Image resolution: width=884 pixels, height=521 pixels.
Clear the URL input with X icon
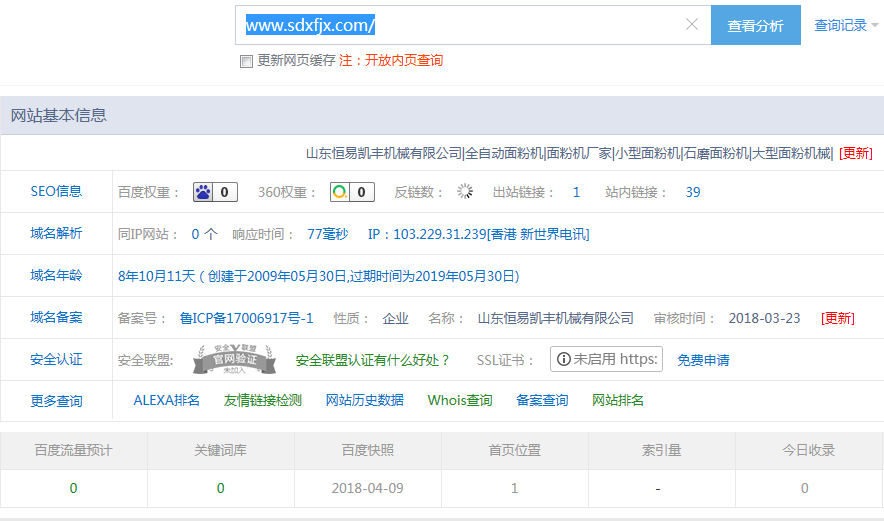[691, 25]
